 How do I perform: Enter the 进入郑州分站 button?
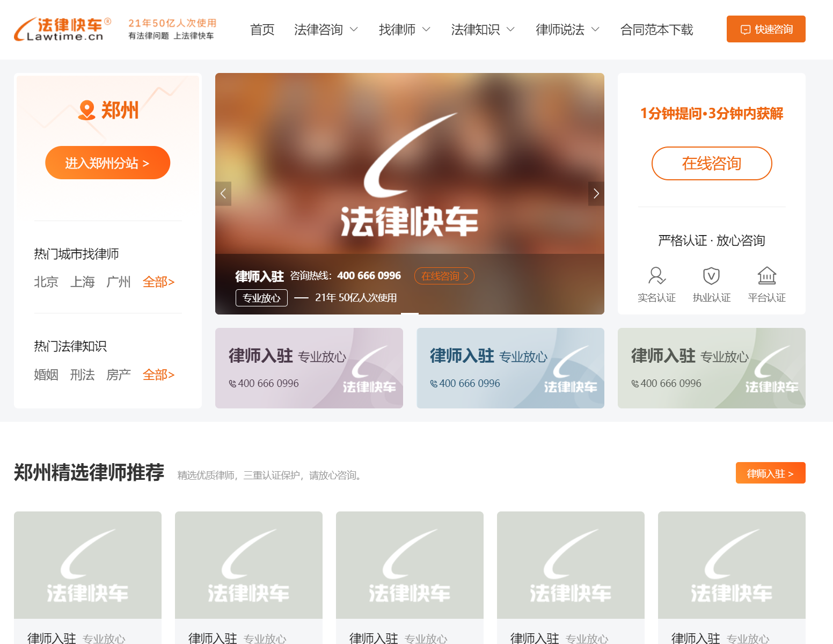[x=107, y=163]
